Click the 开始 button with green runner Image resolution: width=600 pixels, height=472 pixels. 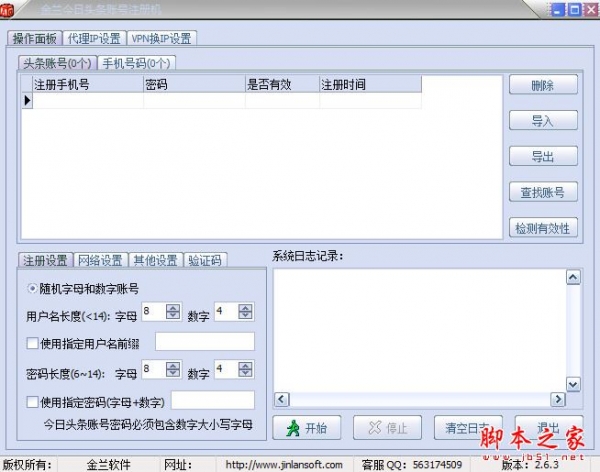[307, 428]
